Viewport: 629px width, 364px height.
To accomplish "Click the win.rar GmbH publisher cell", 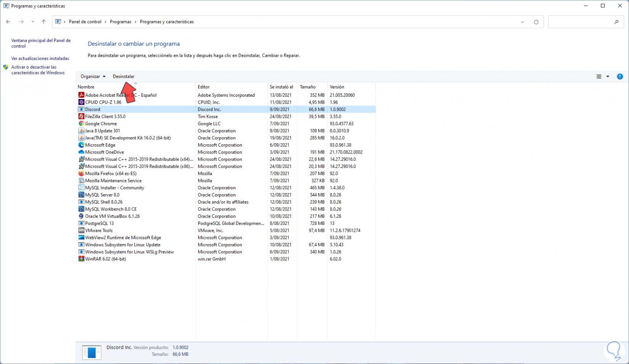I will (212, 259).
